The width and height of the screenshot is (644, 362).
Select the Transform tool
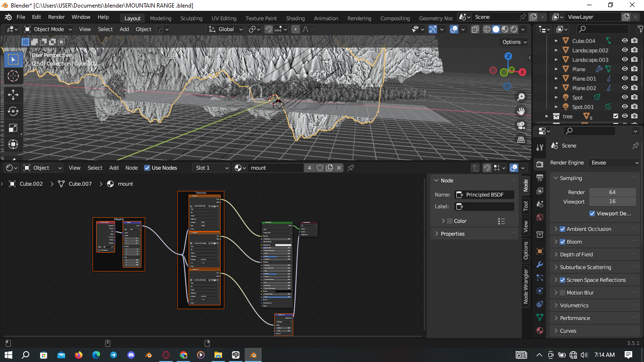point(13,144)
